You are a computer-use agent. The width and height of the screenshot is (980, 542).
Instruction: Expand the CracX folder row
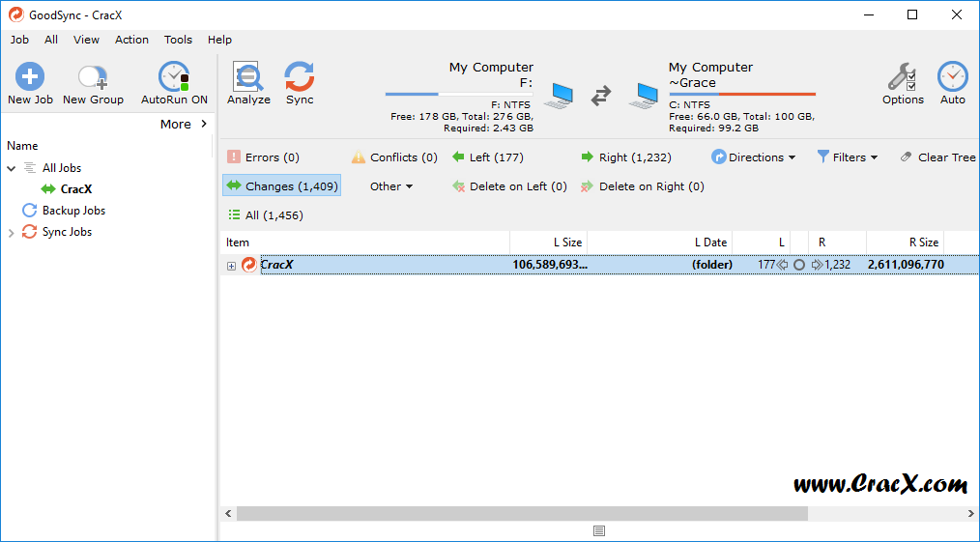point(231,266)
